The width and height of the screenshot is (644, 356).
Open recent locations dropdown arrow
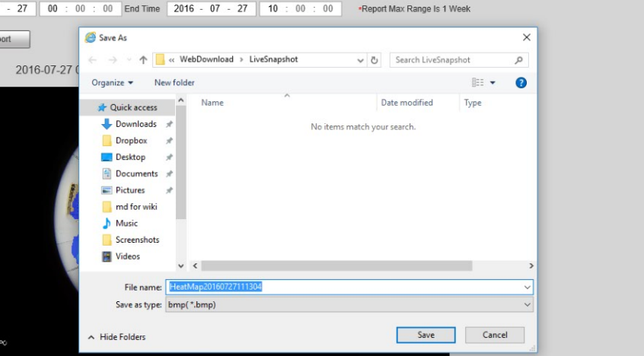129,60
